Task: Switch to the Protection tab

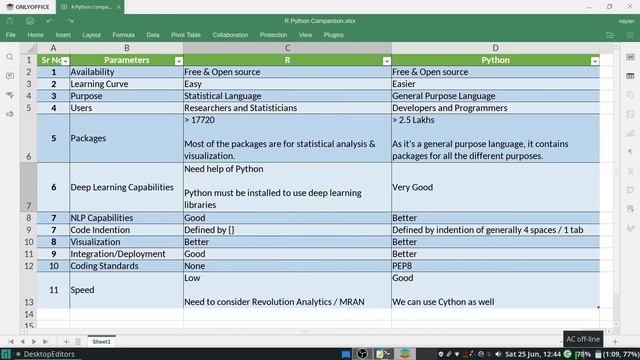Action: [273, 35]
